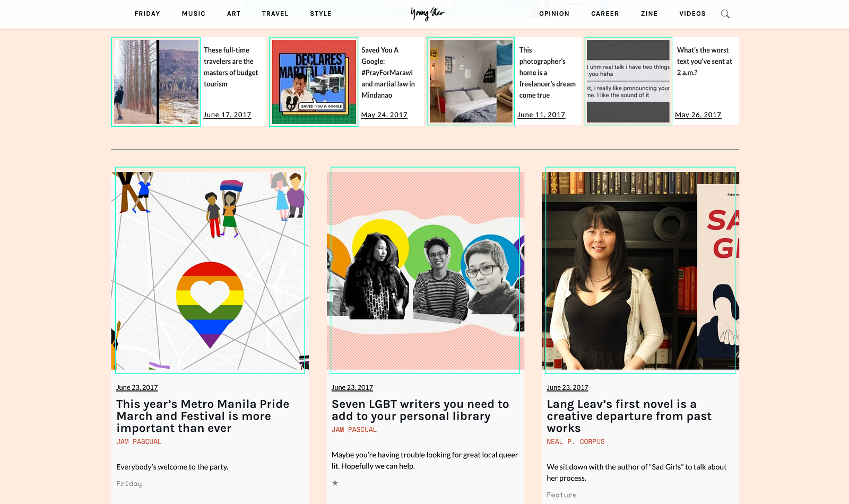Open the search magnifier icon
The width and height of the screenshot is (849, 504).
(725, 14)
